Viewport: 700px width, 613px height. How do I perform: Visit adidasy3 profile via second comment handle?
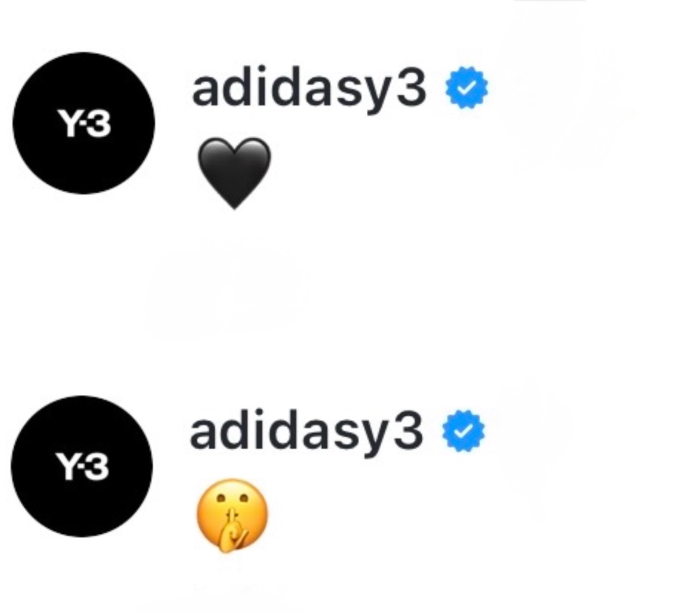(x=307, y=432)
